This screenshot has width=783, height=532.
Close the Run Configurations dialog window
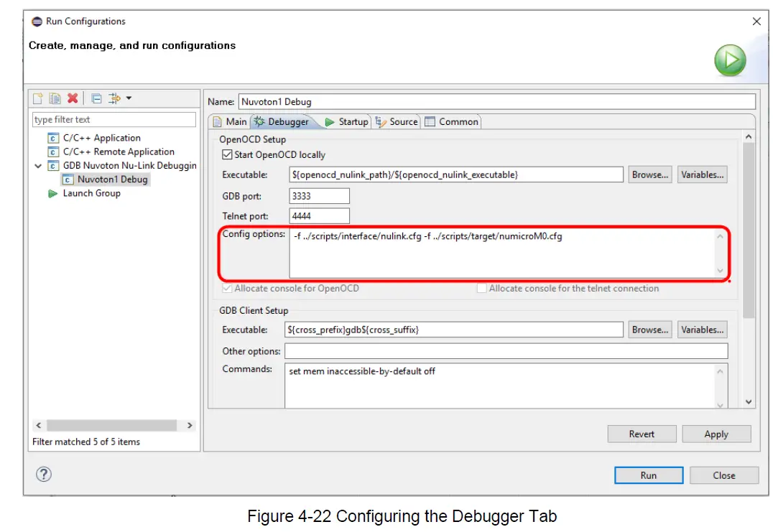[x=756, y=22]
